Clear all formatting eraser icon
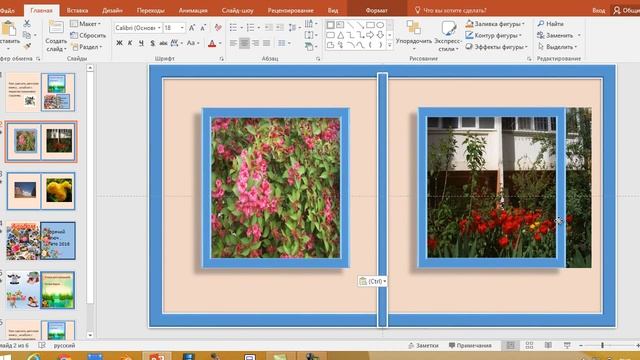This screenshot has height=360, width=640. pyautogui.click(x=218, y=28)
